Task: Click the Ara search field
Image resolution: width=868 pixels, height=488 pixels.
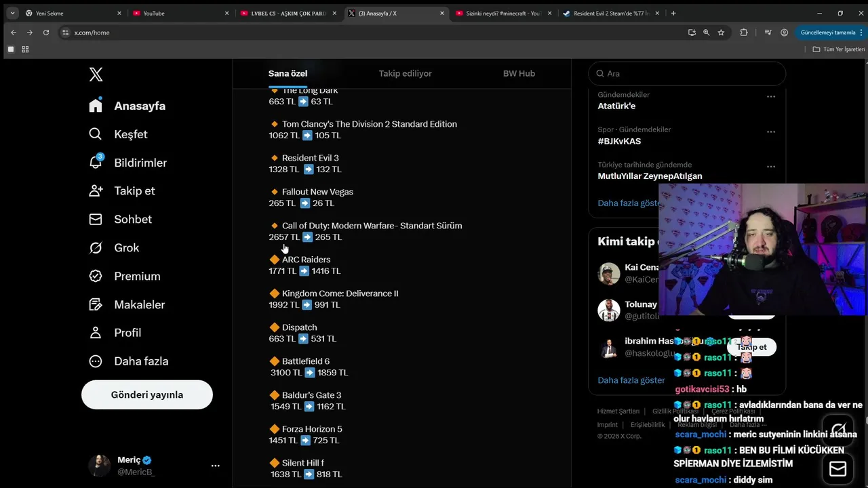Action: 687,73
